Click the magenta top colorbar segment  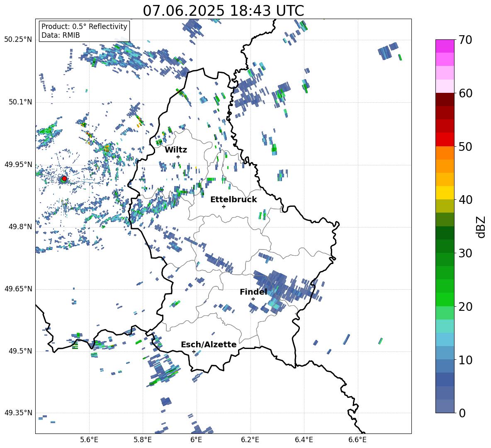click(445, 46)
